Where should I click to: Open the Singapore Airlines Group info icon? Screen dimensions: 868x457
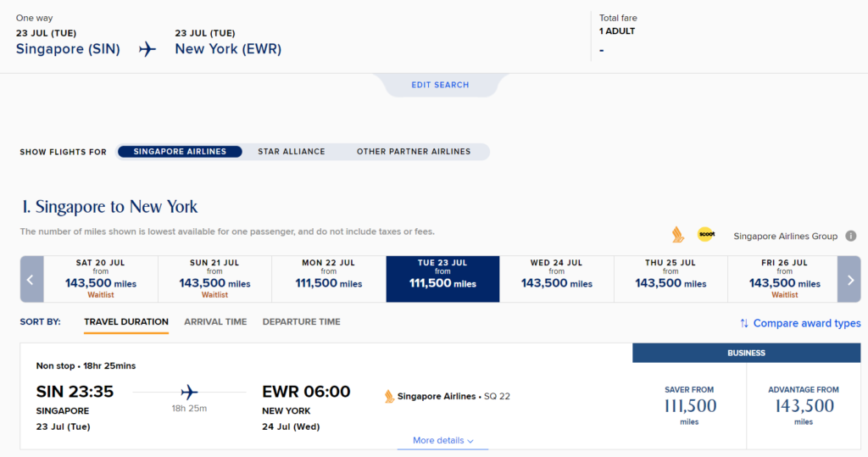[850, 236]
